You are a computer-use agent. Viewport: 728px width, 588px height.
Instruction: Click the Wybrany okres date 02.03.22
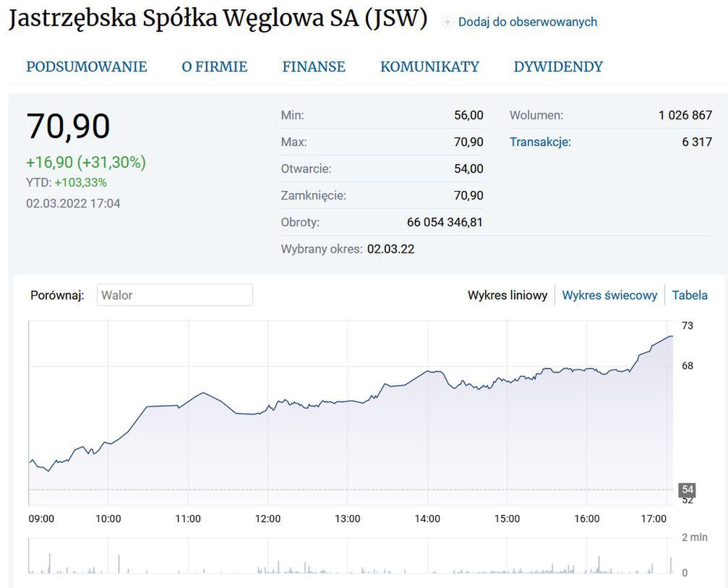[390, 250]
